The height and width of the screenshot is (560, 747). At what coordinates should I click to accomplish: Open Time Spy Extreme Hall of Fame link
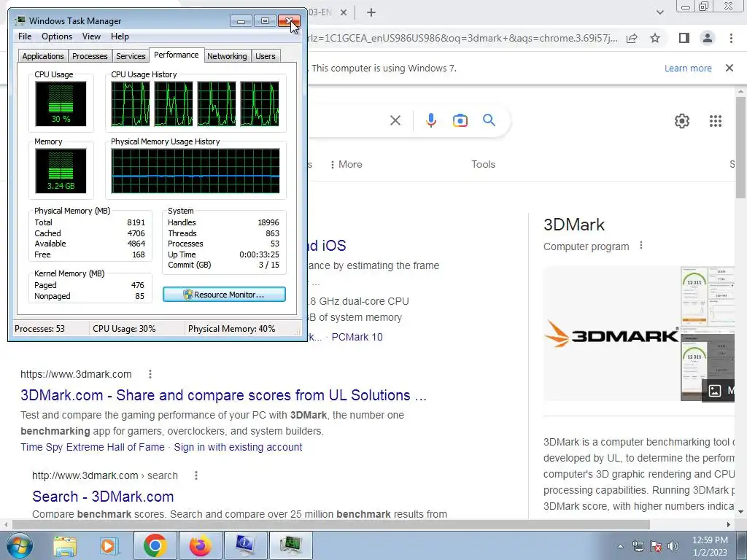click(93, 447)
